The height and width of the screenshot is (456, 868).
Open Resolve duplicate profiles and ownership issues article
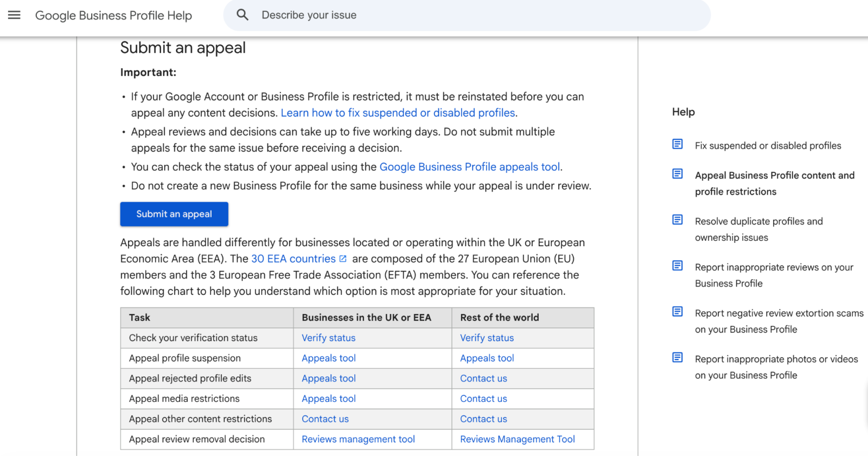click(x=759, y=229)
